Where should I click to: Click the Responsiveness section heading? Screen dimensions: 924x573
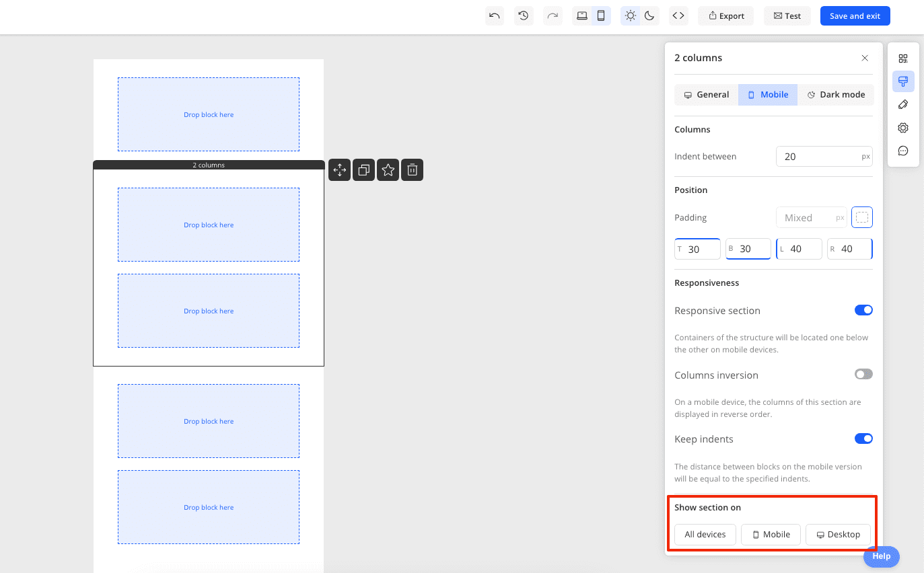707,283
